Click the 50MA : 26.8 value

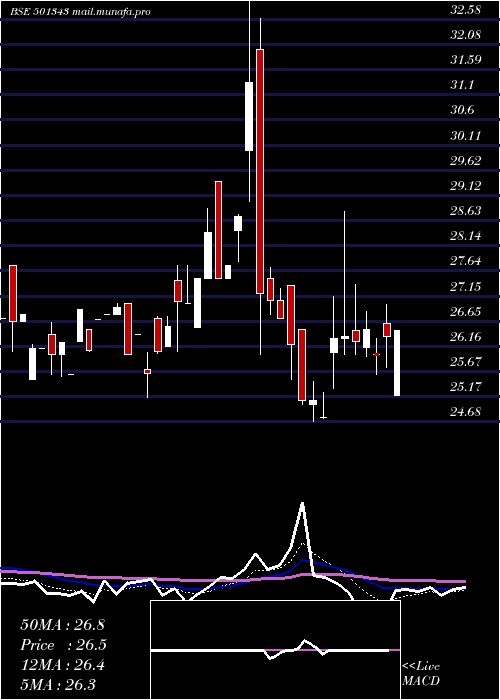[62, 625]
